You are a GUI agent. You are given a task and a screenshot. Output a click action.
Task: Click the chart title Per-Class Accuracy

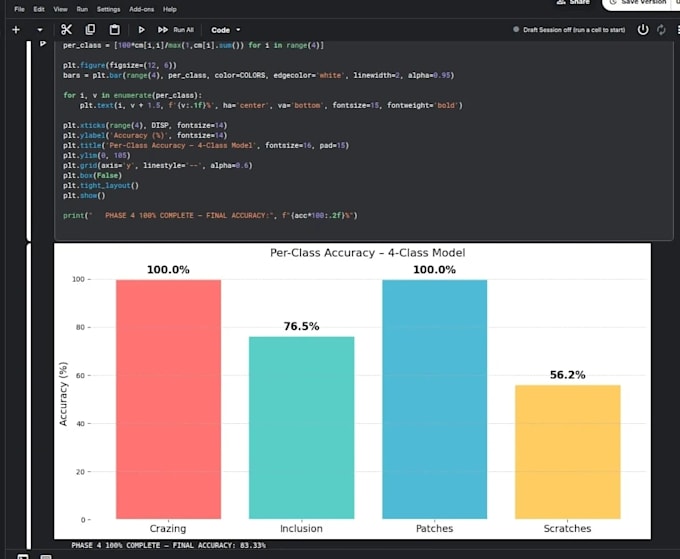367,253
